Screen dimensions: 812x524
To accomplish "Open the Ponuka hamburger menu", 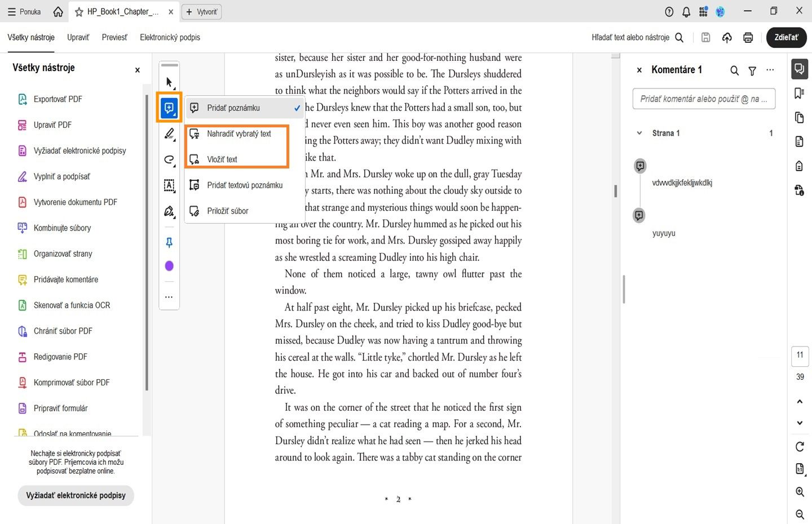I will point(24,11).
